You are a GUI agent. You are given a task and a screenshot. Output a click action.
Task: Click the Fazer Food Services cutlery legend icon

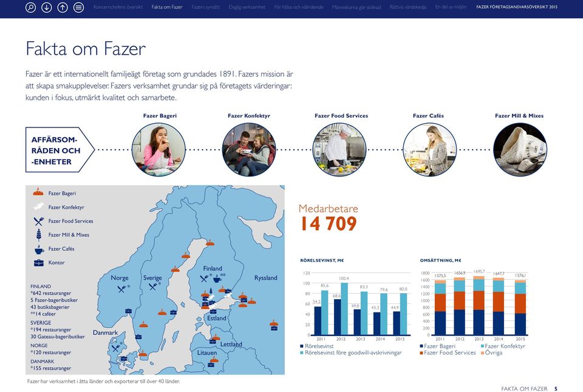(x=38, y=221)
